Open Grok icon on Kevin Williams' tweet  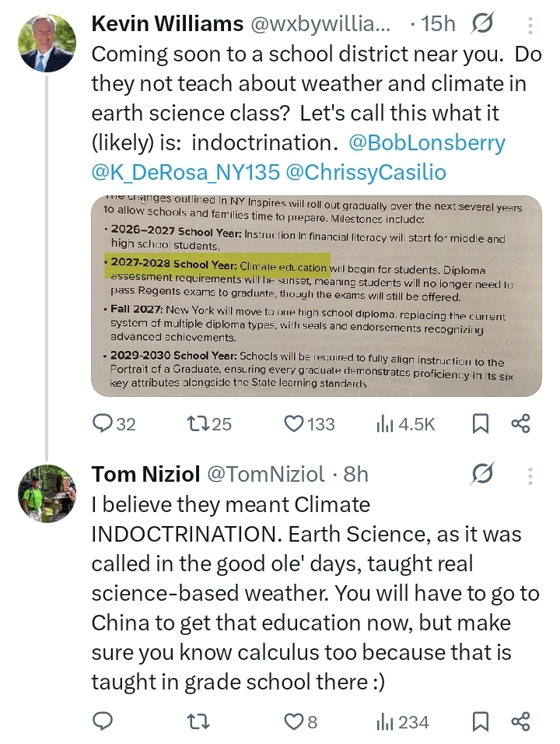482,24
